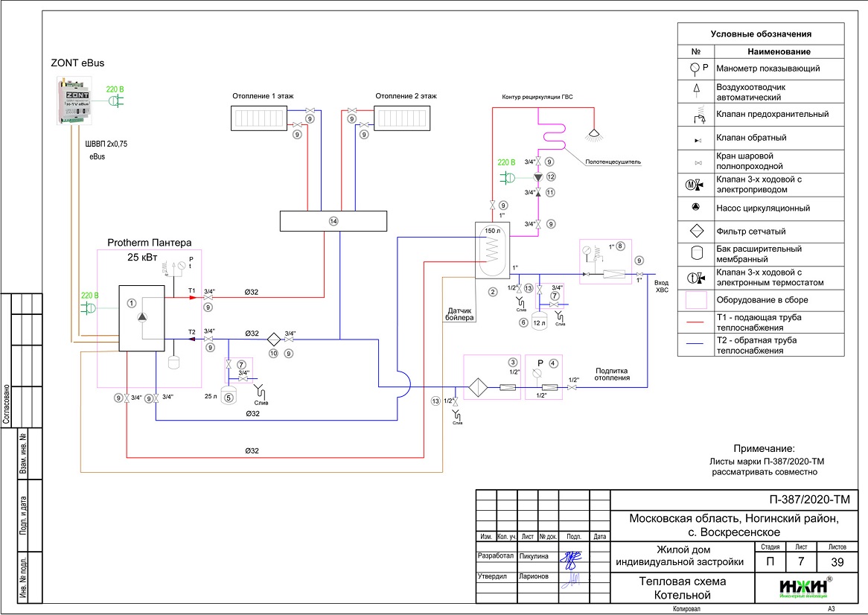
Task: Select the recirculation pump symbol numbered 12
Action: [x=538, y=178]
